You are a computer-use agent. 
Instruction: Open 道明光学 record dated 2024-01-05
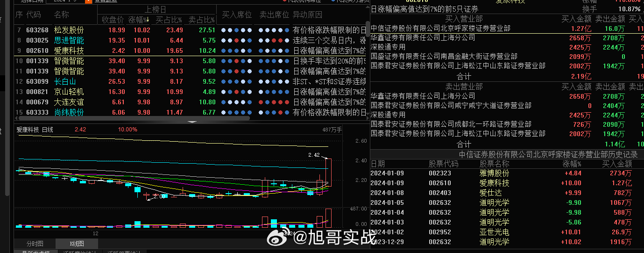click(x=507, y=202)
